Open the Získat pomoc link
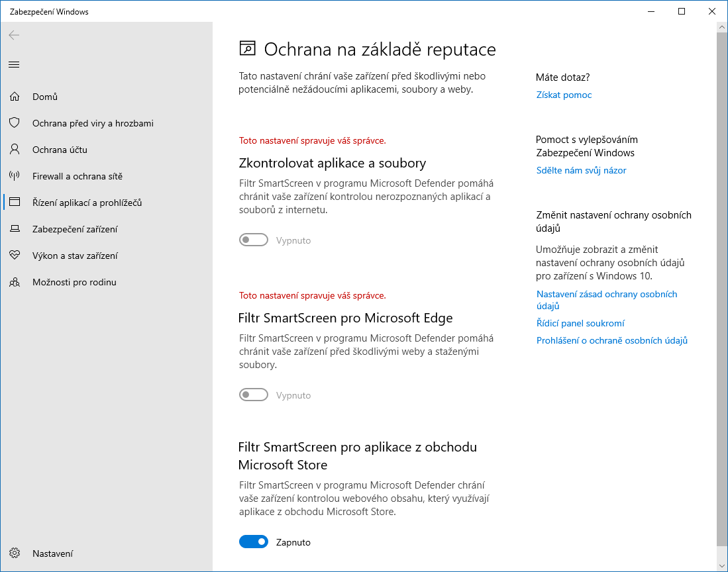728x572 pixels. pos(564,95)
